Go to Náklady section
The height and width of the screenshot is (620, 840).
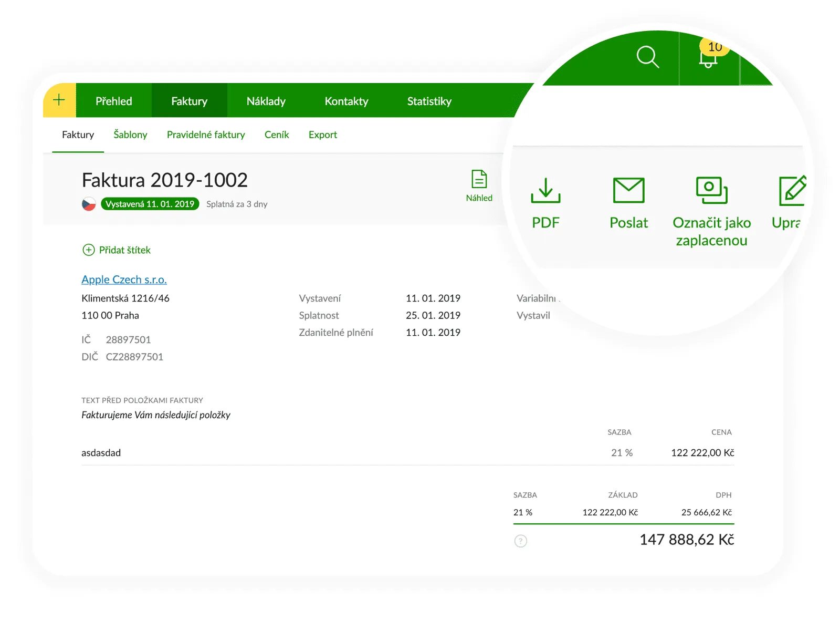click(266, 101)
